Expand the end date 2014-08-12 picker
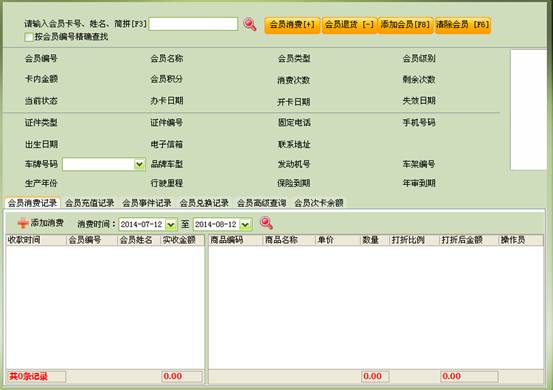This screenshot has height=390, width=553. (x=245, y=224)
